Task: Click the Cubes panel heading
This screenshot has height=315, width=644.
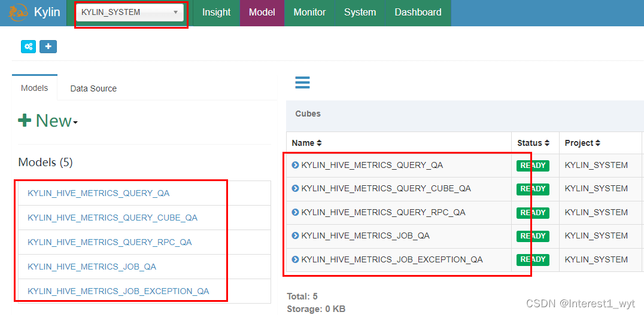Action: click(308, 114)
